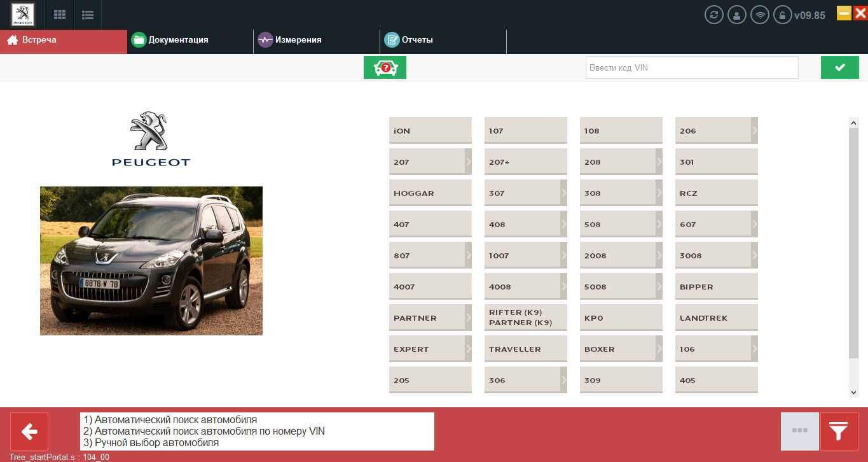Select the 108 model
Image resolution: width=868 pixels, height=462 pixels.
pyautogui.click(x=621, y=130)
